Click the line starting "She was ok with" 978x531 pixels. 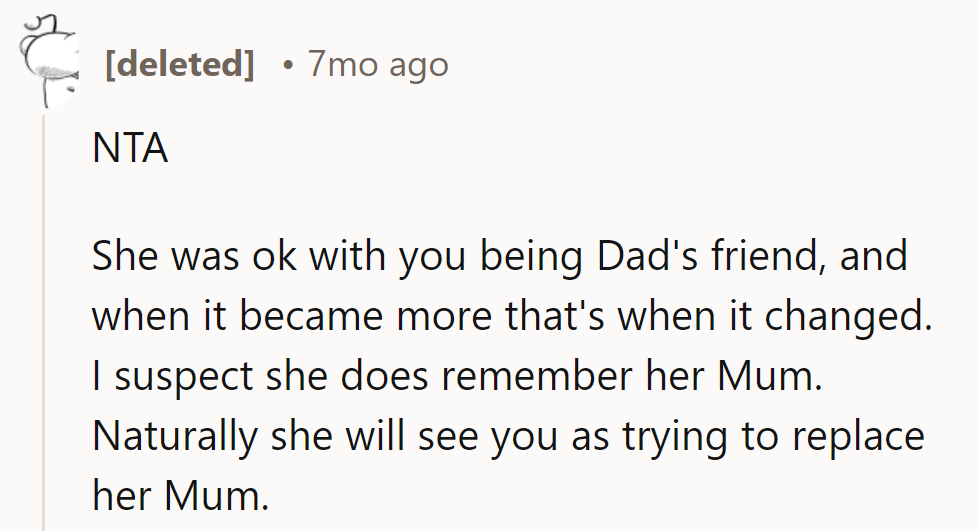click(499, 257)
